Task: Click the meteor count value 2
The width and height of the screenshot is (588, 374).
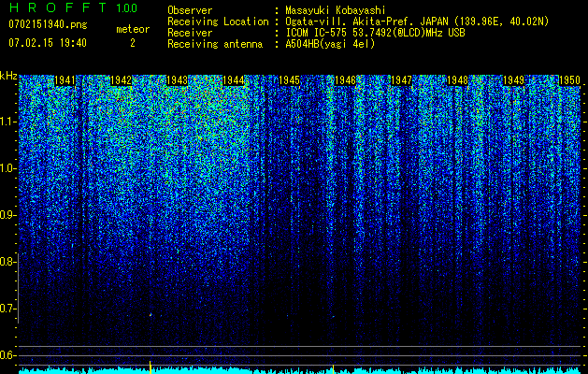Action: [x=133, y=43]
